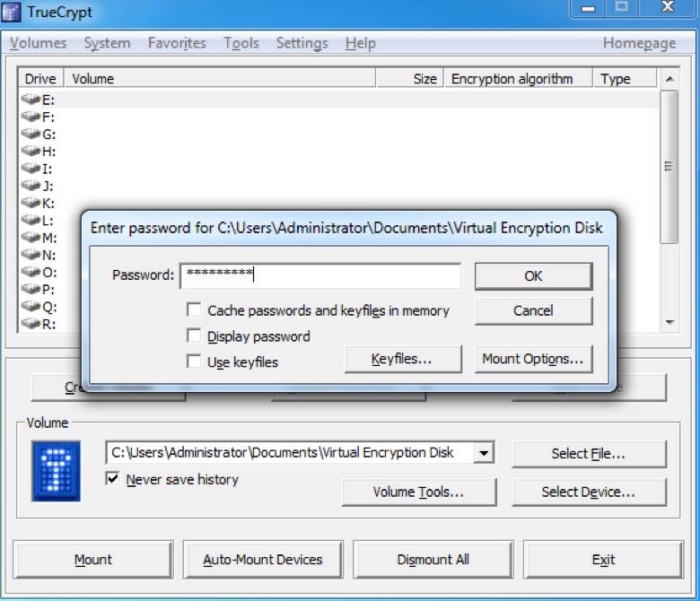Select drive M: icon in the list
This screenshot has width=700, height=601.
[x=31, y=237]
